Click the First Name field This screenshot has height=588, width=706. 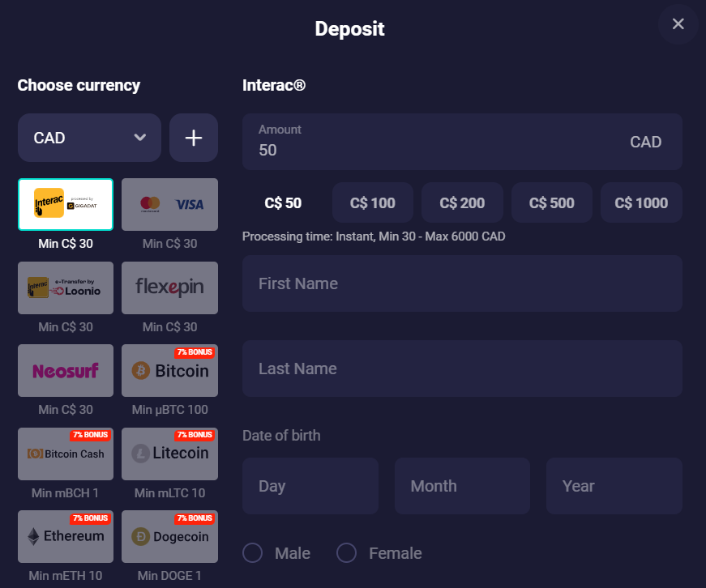462,284
